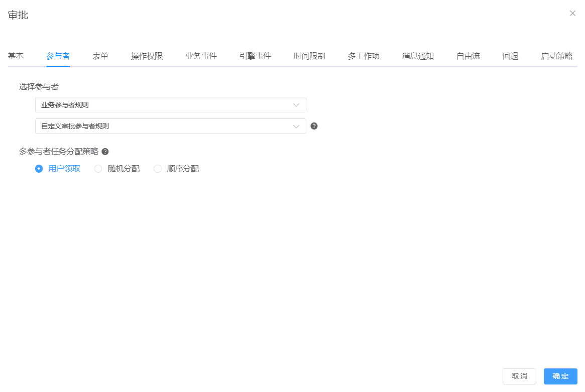Select the 时间限制 tab
This screenshot has height=392, width=585.
coord(309,56)
